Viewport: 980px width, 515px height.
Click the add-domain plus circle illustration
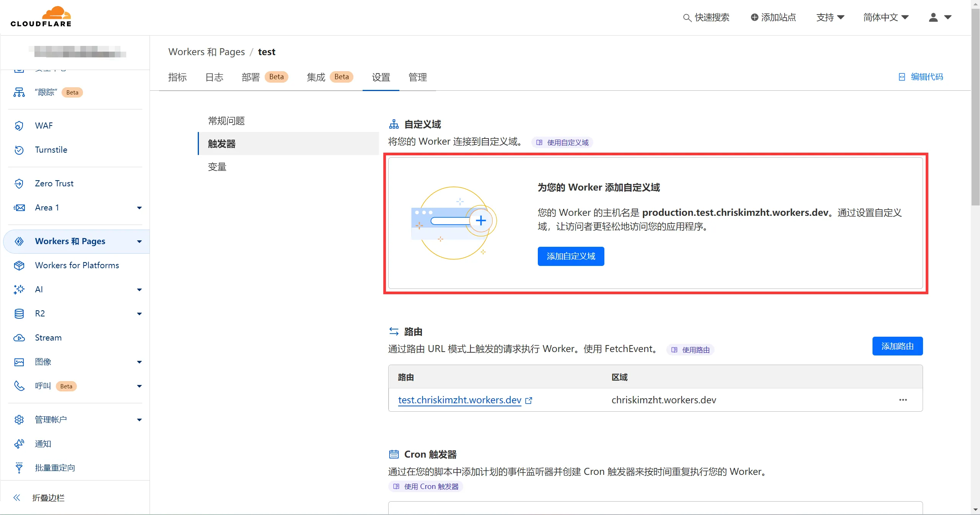coord(481,220)
